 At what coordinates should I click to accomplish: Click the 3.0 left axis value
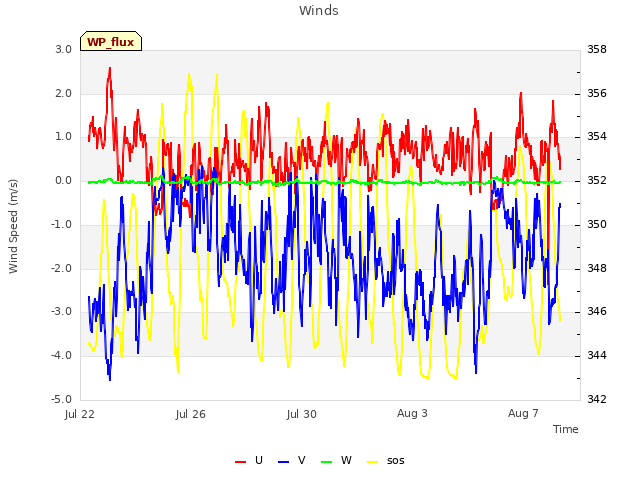64,49
